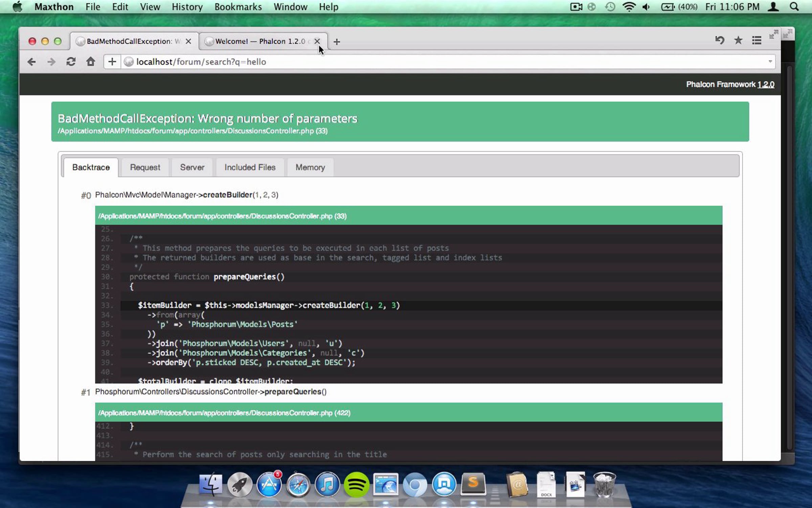The width and height of the screenshot is (812, 508).
Task: Open Sublime Text from the dock
Action: tap(473, 484)
